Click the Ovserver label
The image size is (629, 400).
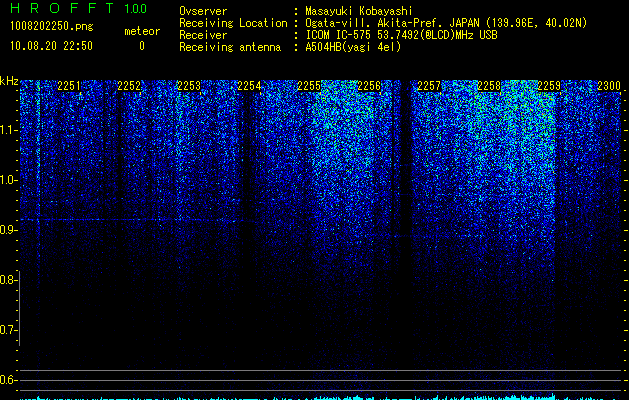tap(203, 11)
